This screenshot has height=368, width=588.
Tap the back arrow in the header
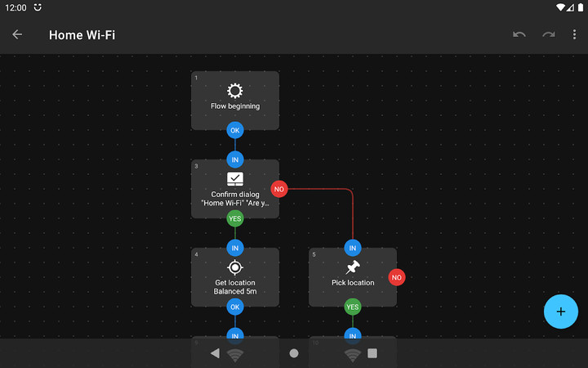[x=17, y=34]
